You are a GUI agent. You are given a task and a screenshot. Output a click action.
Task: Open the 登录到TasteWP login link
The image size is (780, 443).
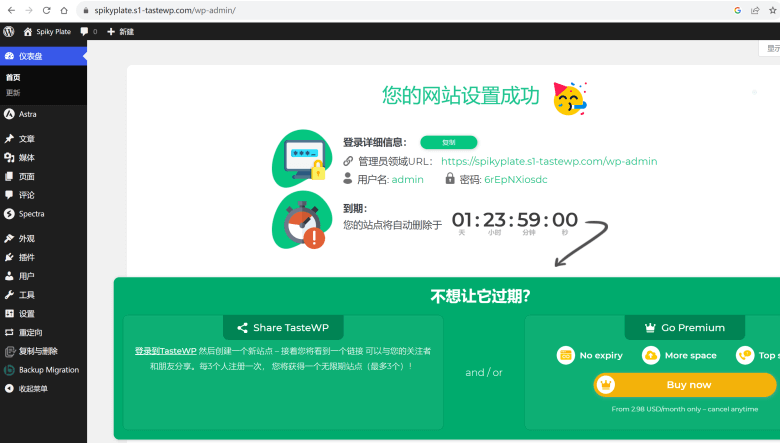166,351
